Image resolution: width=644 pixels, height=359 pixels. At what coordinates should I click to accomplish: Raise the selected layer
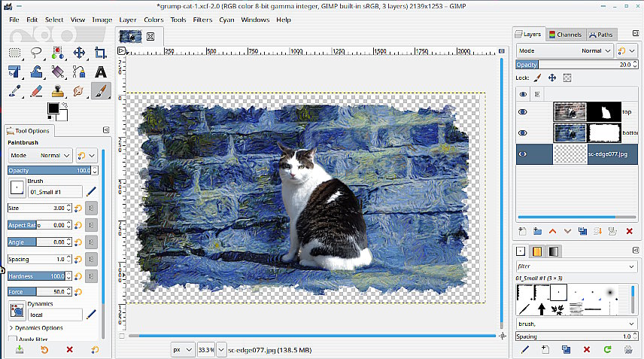[552, 231]
